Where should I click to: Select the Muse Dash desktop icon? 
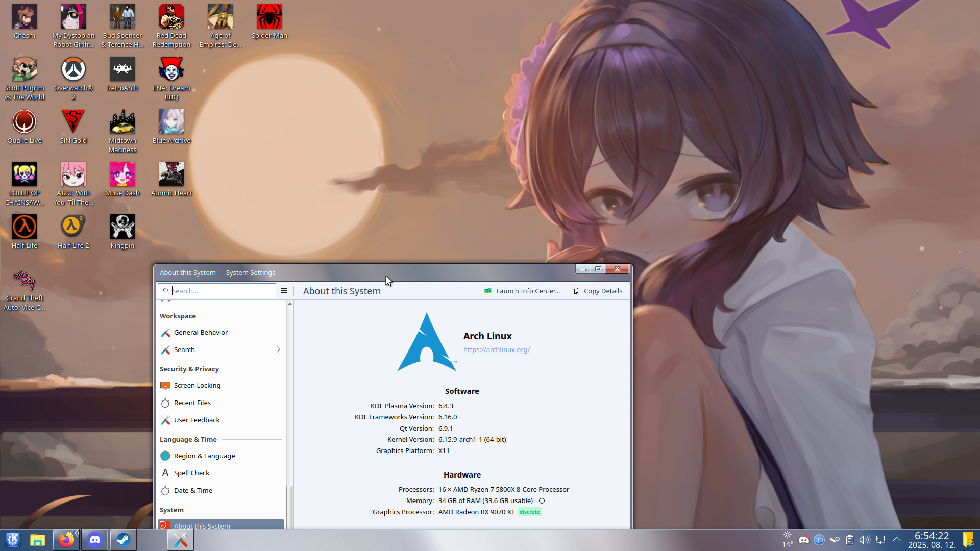pyautogui.click(x=122, y=179)
